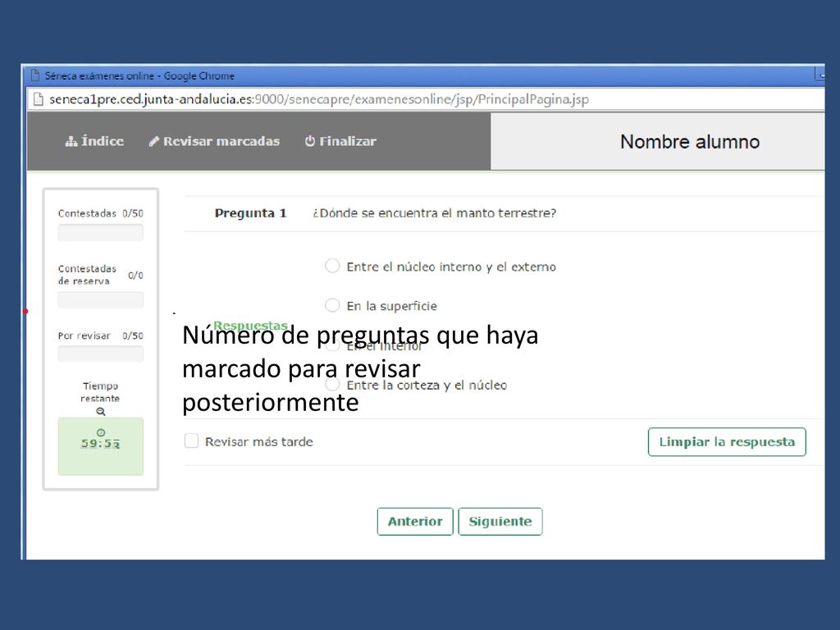
Task: Open Revisar marcadas in the top bar
Action: [214, 141]
